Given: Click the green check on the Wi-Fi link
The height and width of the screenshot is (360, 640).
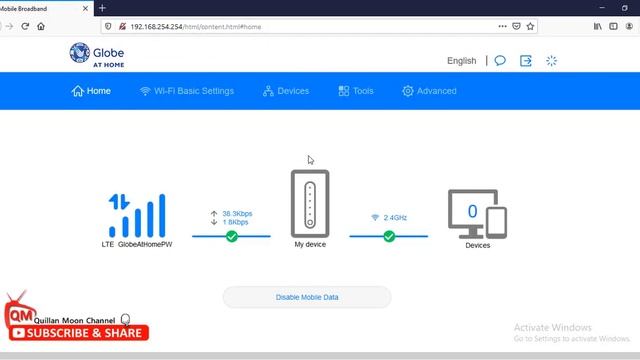Looking at the screenshot, I should [389, 236].
